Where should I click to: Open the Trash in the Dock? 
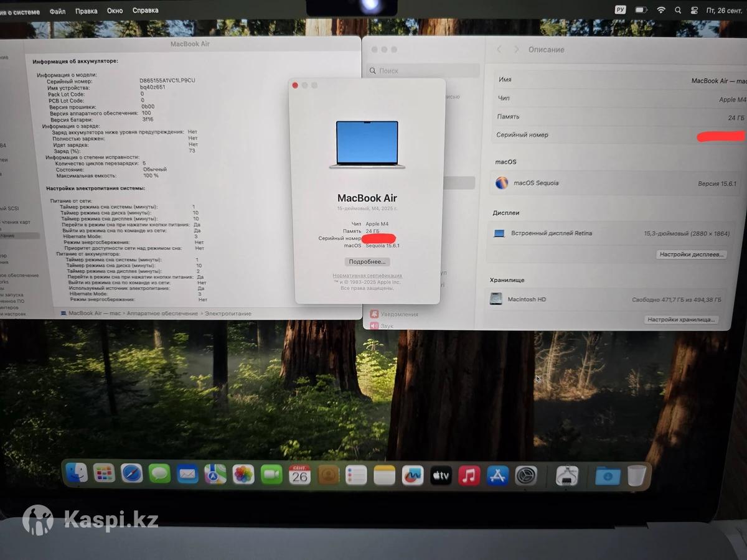(637, 476)
